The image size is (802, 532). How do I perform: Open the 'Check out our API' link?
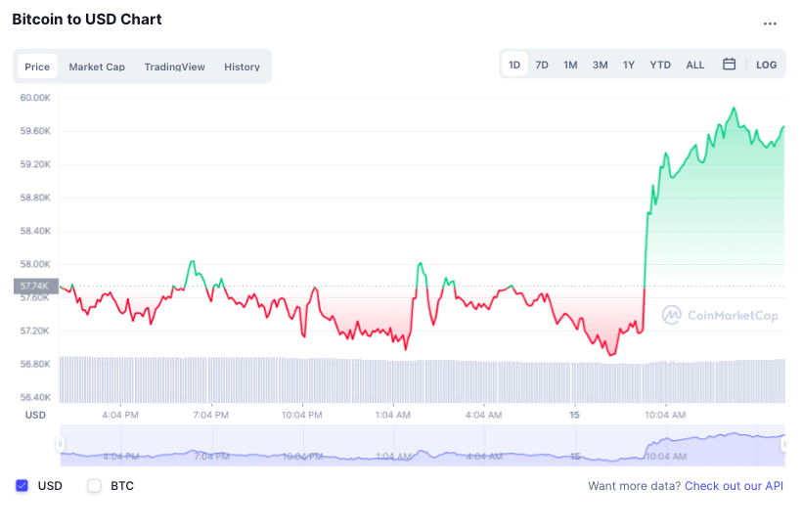pos(734,486)
